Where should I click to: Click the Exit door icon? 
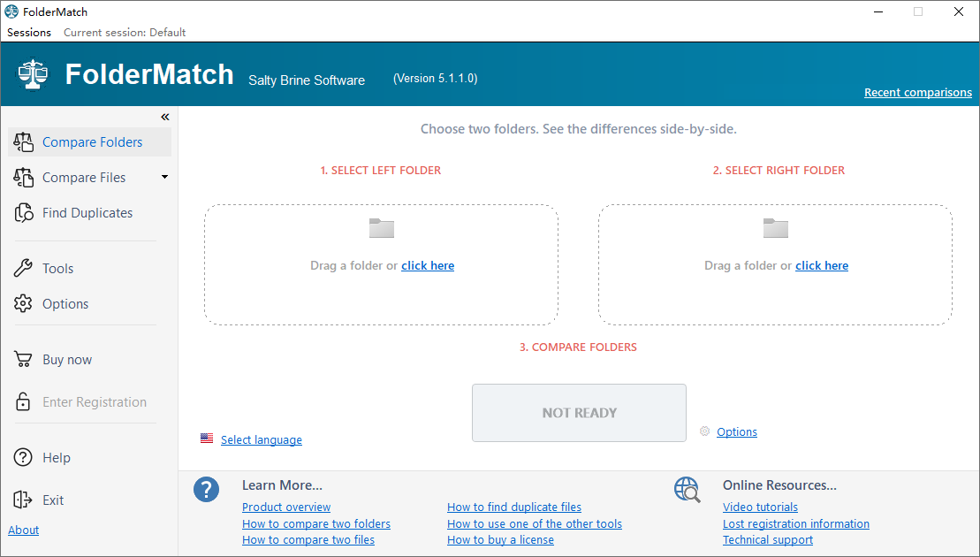click(x=22, y=500)
